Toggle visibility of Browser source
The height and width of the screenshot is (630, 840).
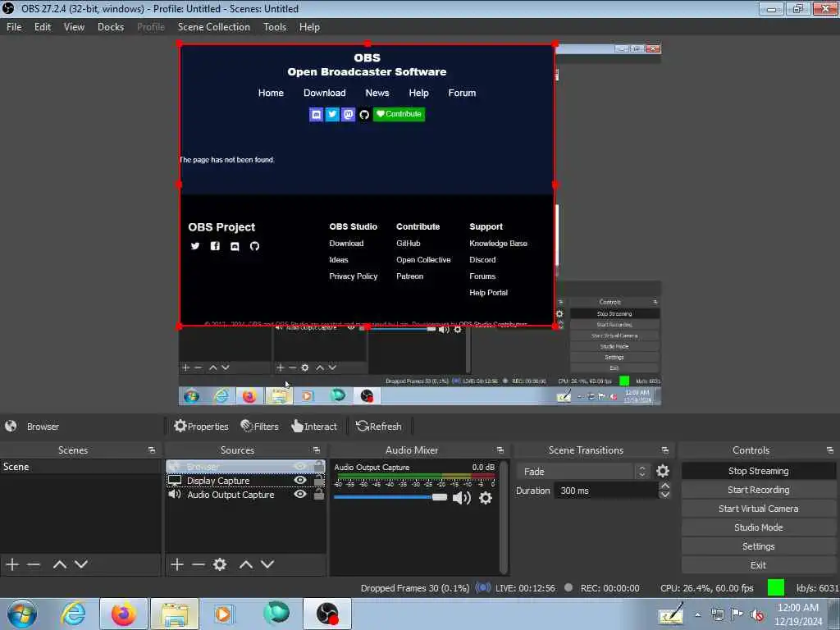click(x=300, y=467)
